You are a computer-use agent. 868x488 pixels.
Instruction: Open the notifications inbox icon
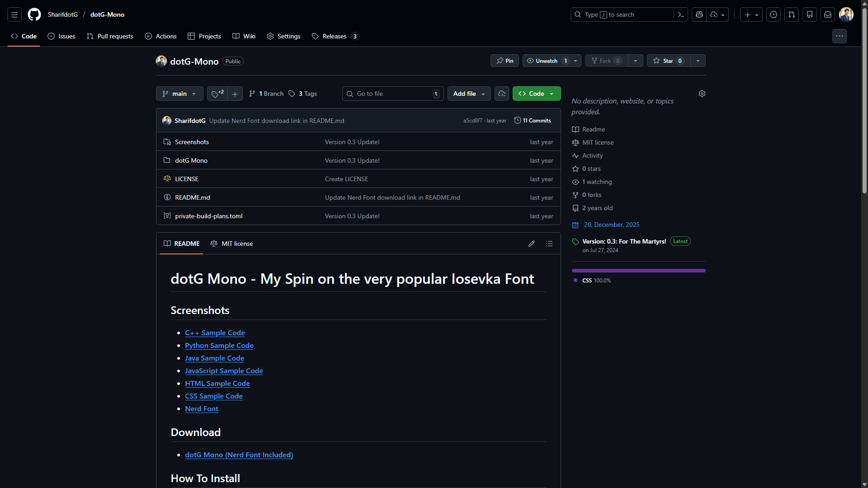pos(828,14)
